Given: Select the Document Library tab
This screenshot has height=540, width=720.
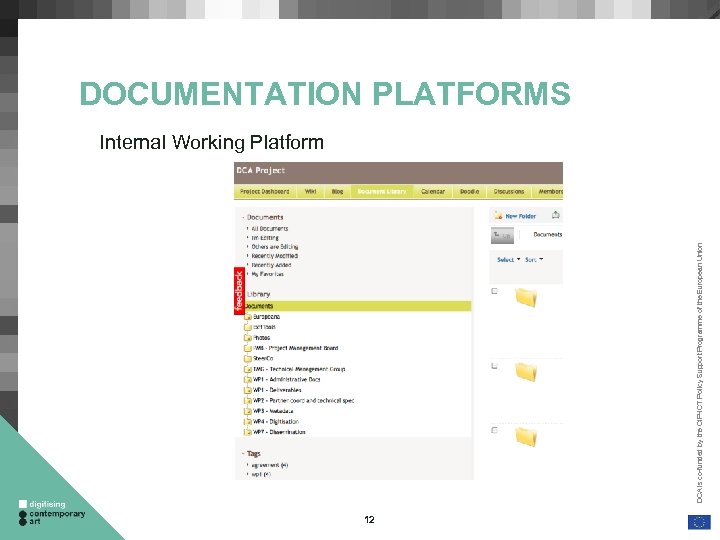Looking at the screenshot, I should (382, 191).
